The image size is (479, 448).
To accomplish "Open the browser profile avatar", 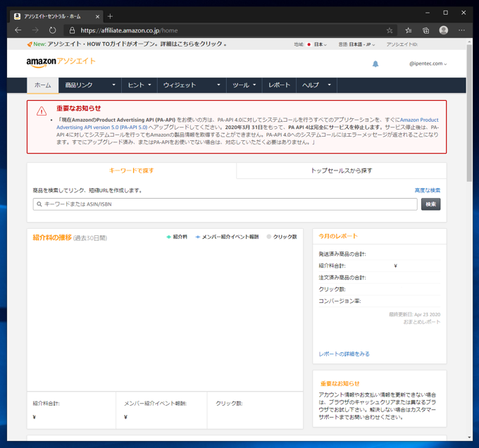I will coord(444,30).
